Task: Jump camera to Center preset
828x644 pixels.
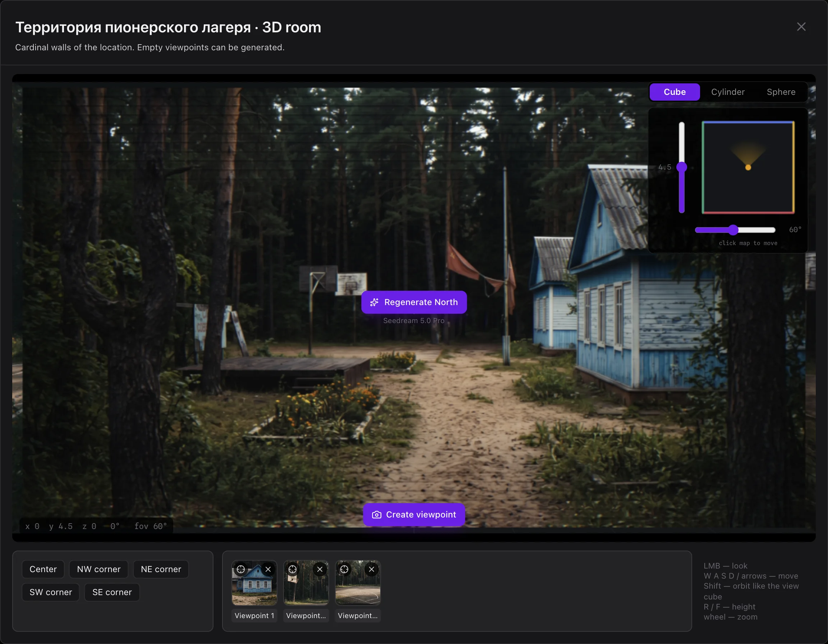Action: pyautogui.click(x=43, y=569)
